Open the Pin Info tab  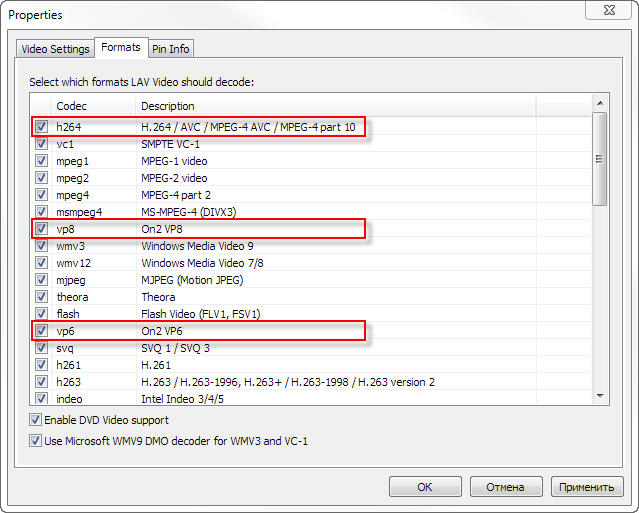171,48
